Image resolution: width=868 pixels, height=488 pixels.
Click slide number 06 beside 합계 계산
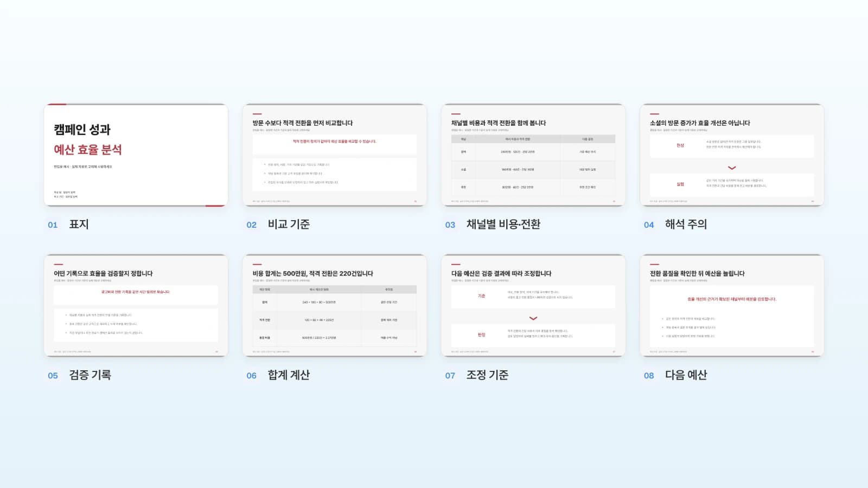[251, 376]
